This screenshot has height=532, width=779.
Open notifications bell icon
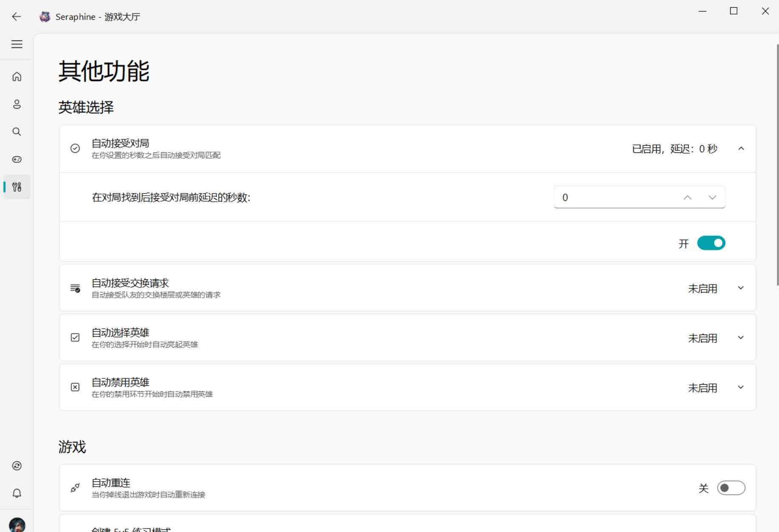[x=17, y=493]
